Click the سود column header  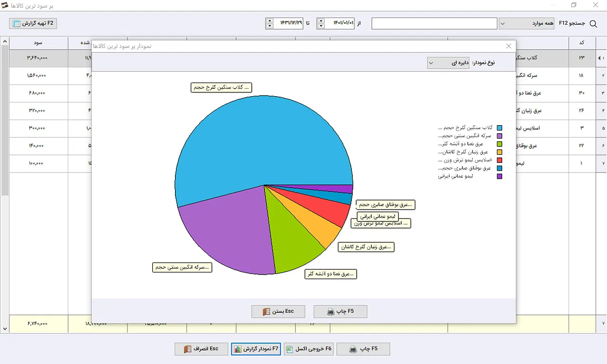tap(38, 43)
